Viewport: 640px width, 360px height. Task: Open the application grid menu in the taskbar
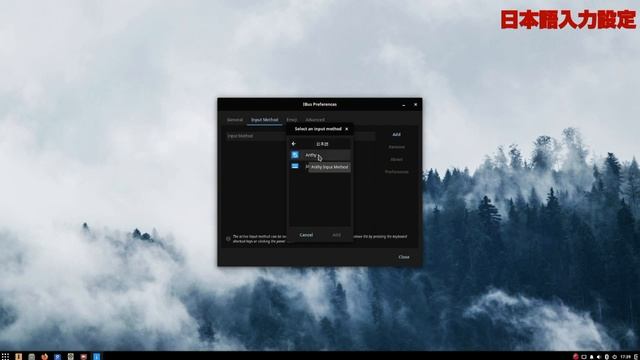point(5,356)
